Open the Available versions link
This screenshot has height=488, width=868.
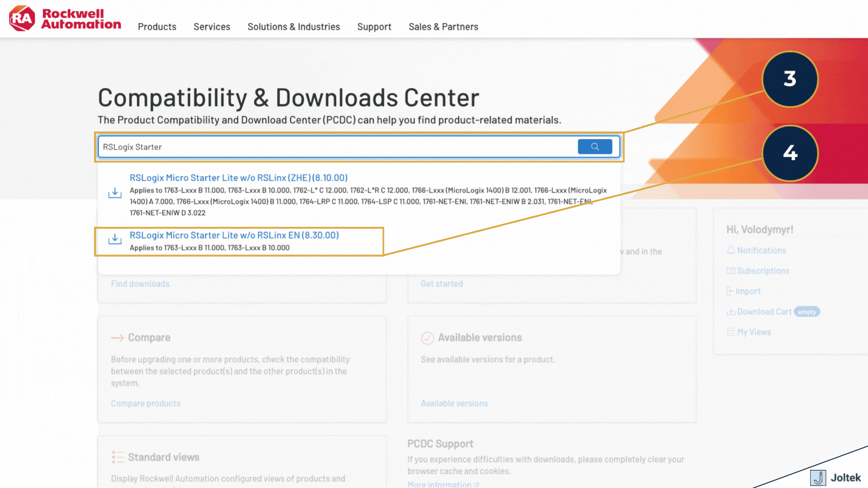[454, 404]
